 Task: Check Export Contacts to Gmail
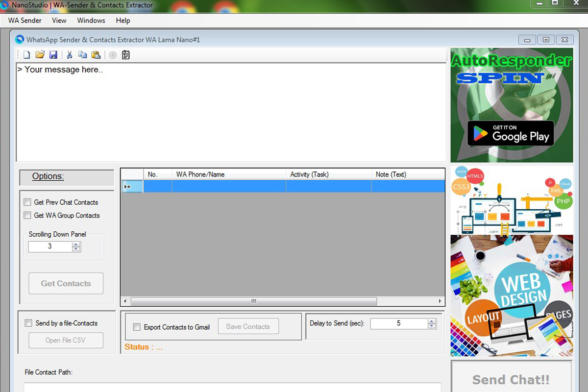pyautogui.click(x=137, y=327)
